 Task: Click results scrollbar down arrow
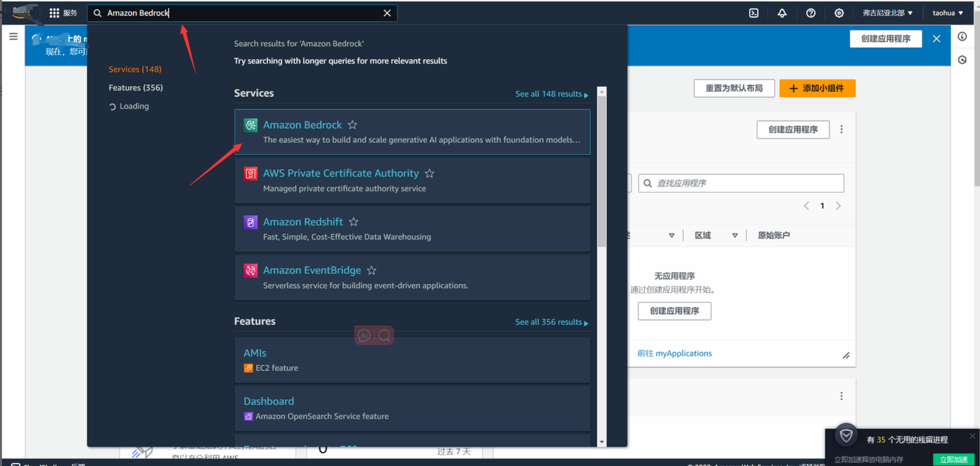(x=601, y=442)
